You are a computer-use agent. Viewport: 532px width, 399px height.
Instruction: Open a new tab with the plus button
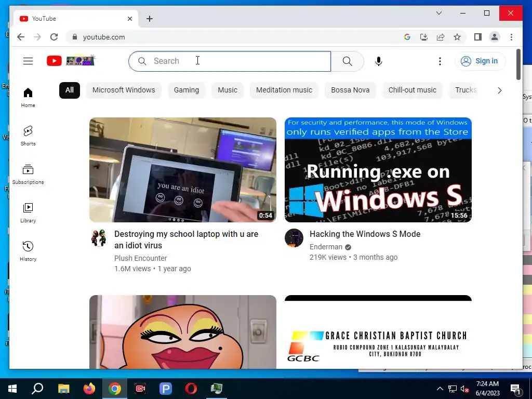click(x=150, y=19)
